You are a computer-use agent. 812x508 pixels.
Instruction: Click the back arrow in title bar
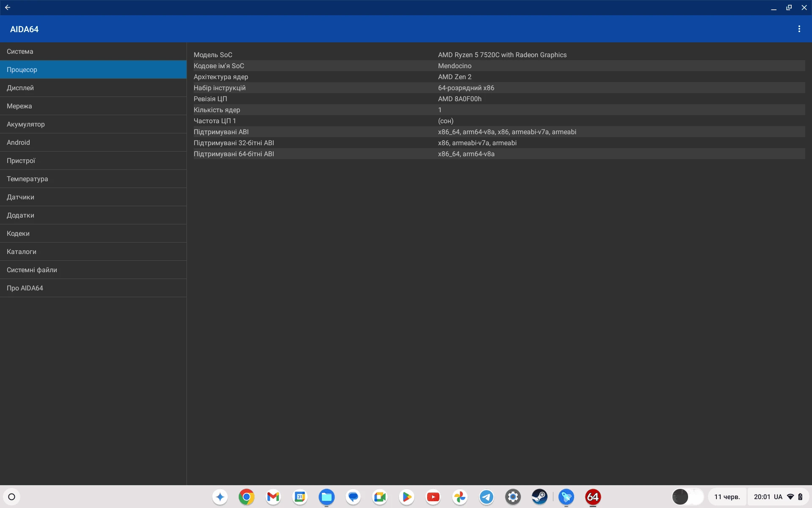tap(8, 7)
